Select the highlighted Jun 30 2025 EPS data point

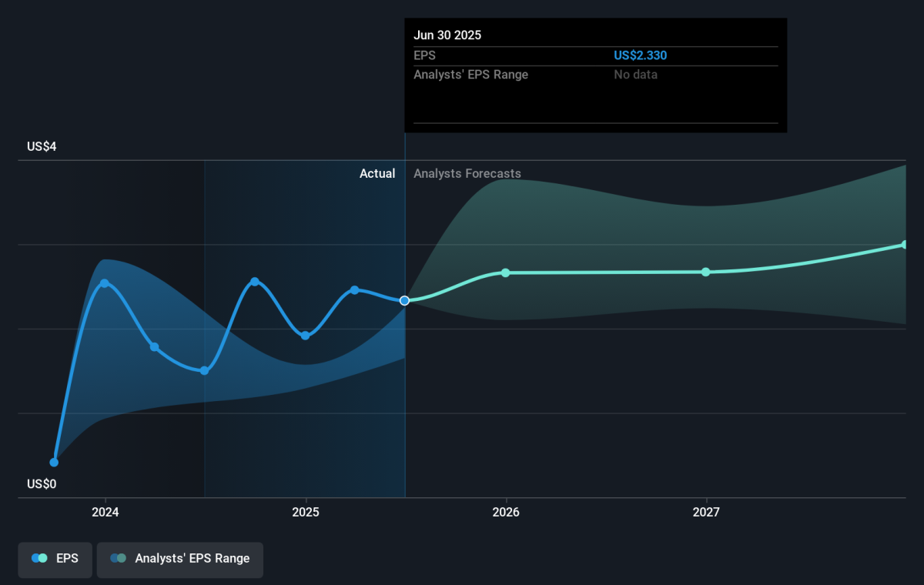click(404, 300)
